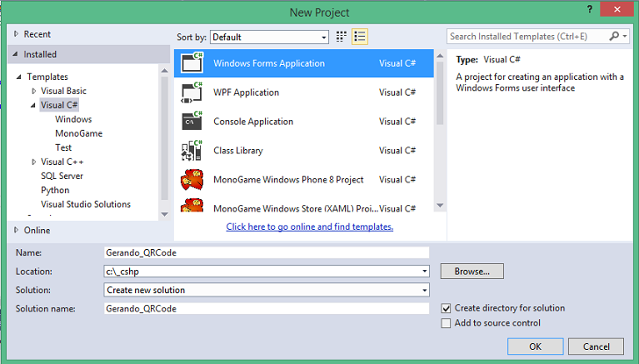Screen dimensions: 639x364
Task: Open the Sort by Default dropdown
Action: coord(269,37)
